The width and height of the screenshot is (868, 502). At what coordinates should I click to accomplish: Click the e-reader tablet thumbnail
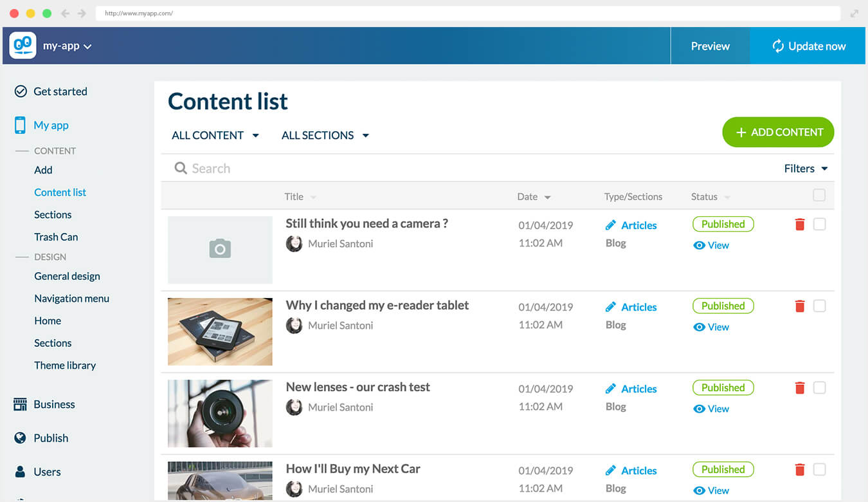[220, 331]
